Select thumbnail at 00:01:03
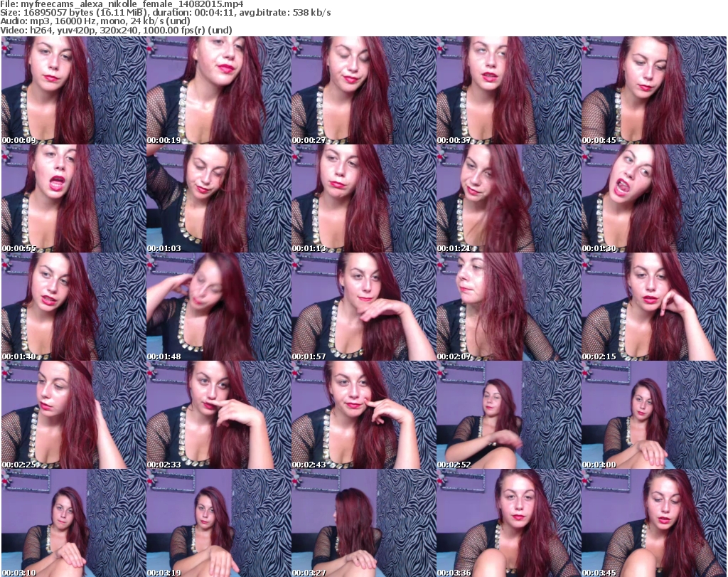The image size is (728, 577). tap(219, 198)
